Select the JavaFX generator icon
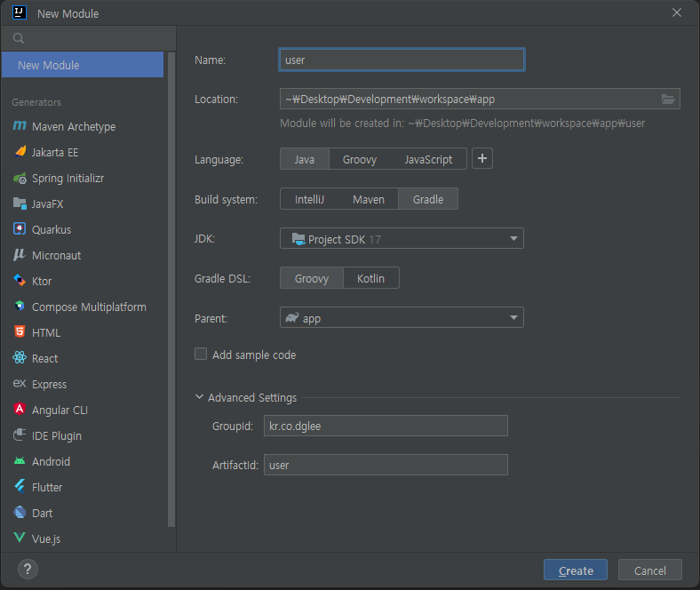 tap(20, 203)
